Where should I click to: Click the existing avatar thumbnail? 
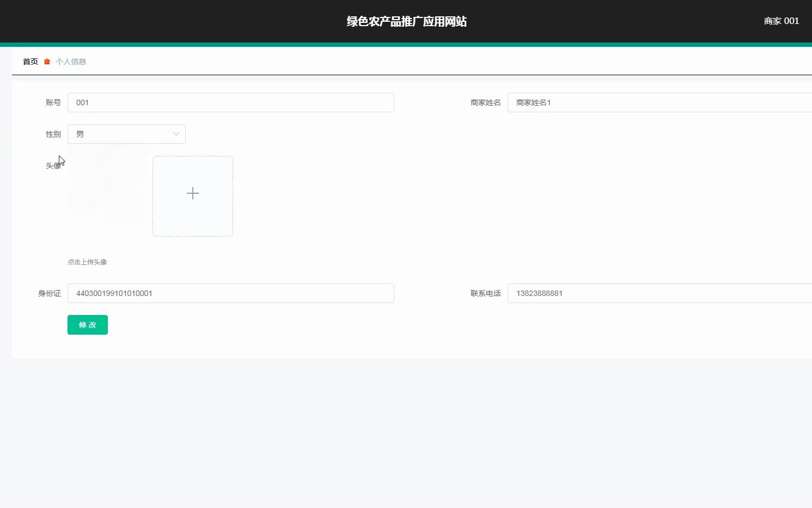click(107, 188)
